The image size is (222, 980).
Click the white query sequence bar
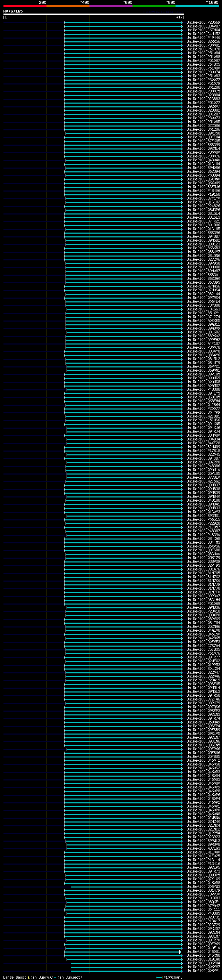click(93, 14)
